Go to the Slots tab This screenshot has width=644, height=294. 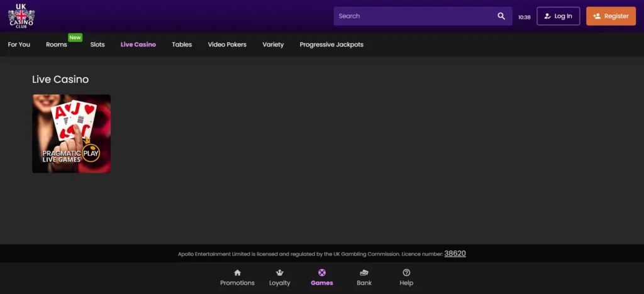coord(97,44)
